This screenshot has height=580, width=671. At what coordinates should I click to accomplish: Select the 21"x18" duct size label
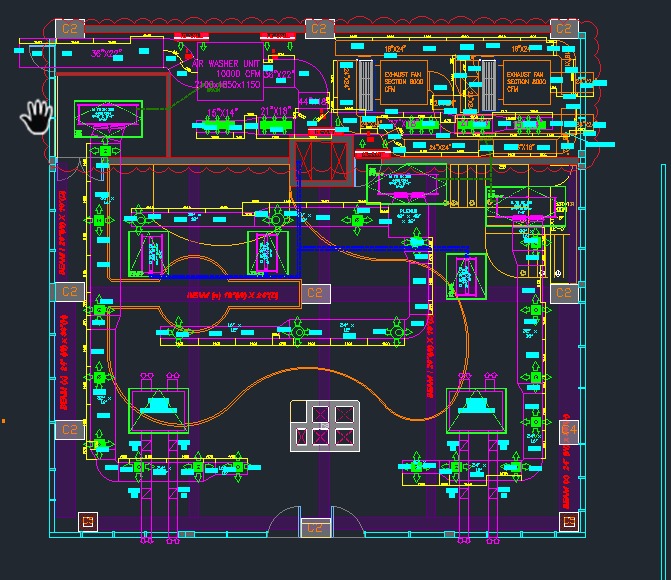pos(275,111)
